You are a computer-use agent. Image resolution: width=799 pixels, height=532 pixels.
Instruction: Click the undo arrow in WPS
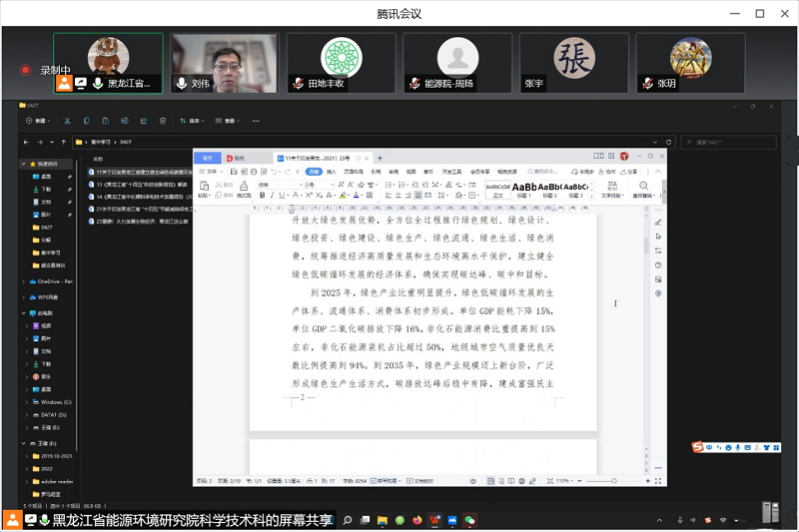click(x=274, y=172)
